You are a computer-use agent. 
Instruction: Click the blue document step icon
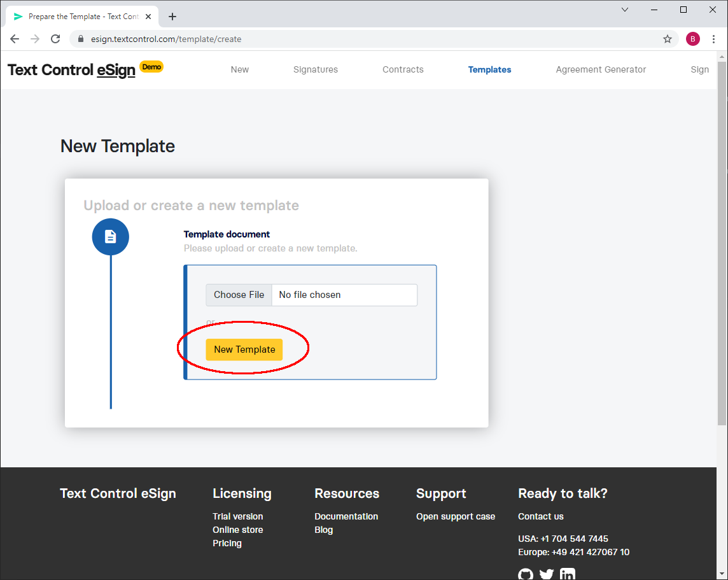[x=111, y=237]
